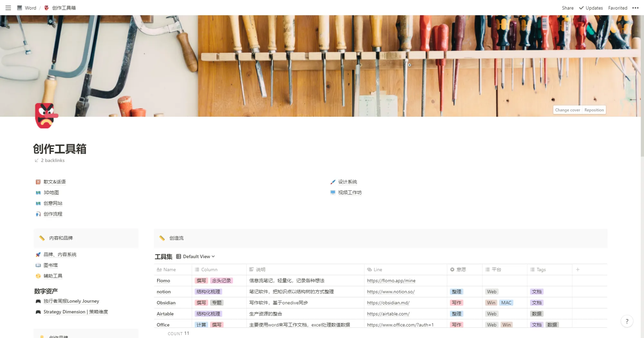The height and width of the screenshot is (338, 644).
Task: Click the map icon beside 3D地图
Action: (38, 192)
